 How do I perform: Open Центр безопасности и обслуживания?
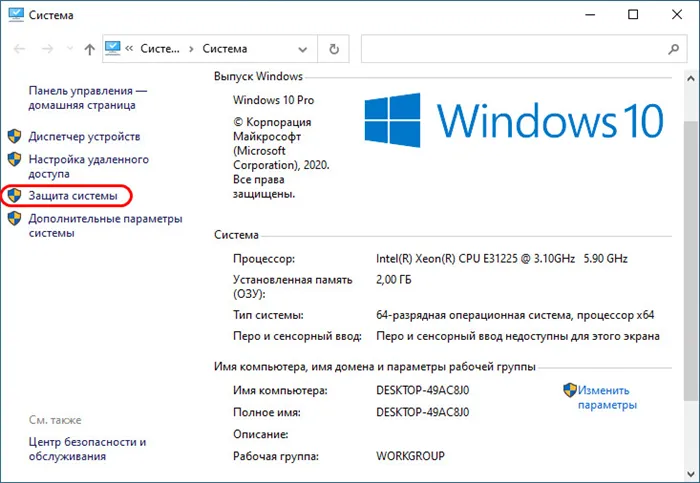point(87,449)
